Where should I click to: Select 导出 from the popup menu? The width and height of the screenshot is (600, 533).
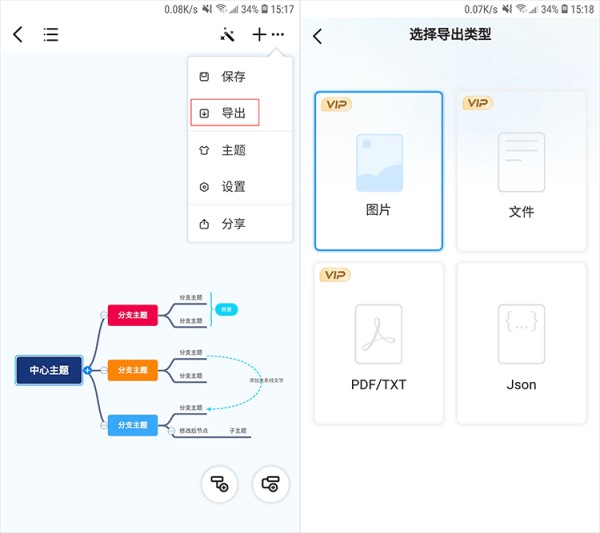(240, 113)
